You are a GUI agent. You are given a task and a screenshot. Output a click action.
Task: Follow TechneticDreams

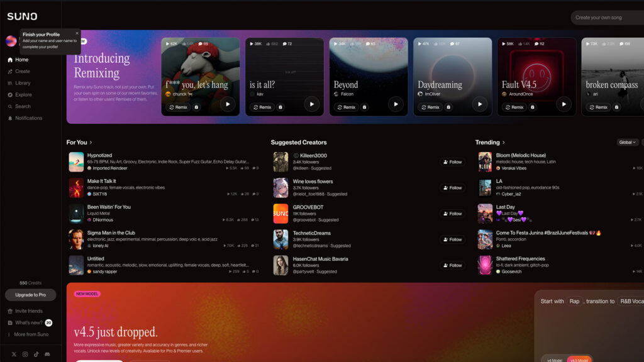(453, 239)
